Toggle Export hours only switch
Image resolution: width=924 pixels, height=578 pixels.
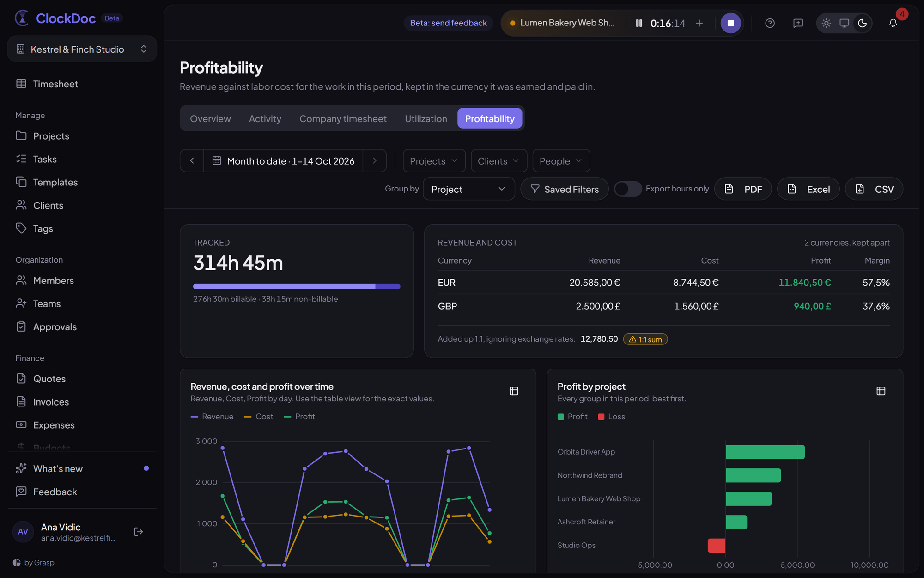tap(627, 189)
